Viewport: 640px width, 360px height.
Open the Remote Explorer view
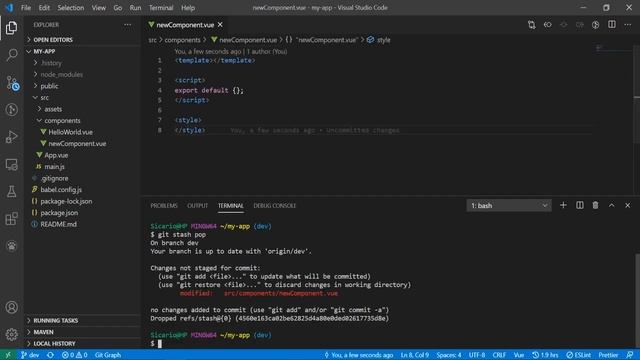click(11, 164)
